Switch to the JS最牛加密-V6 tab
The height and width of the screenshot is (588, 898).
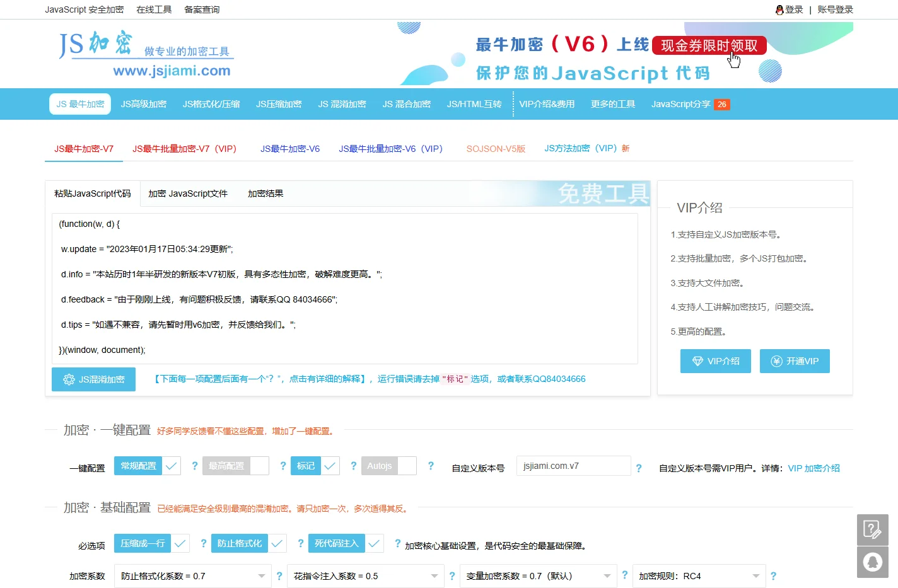[x=290, y=149]
